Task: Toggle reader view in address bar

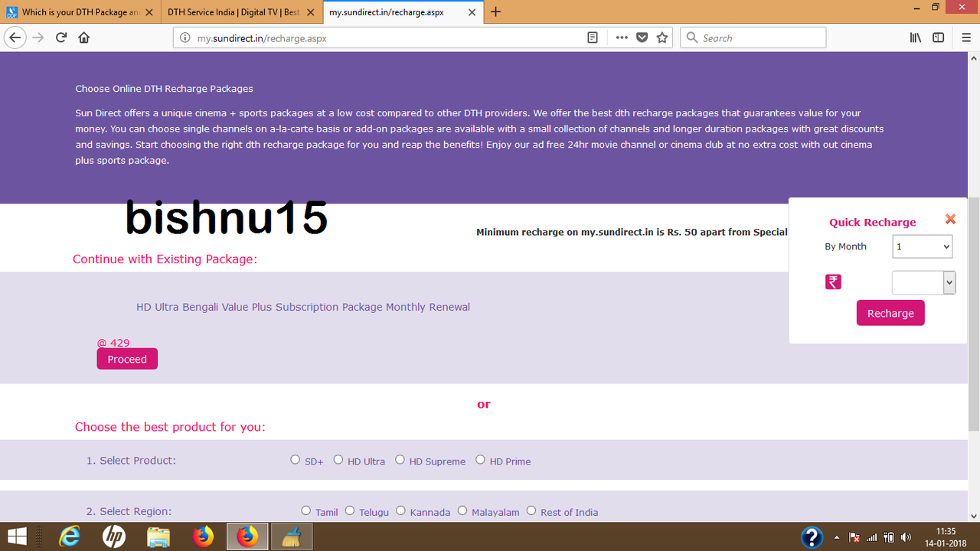Action: click(x=593, y=37)
